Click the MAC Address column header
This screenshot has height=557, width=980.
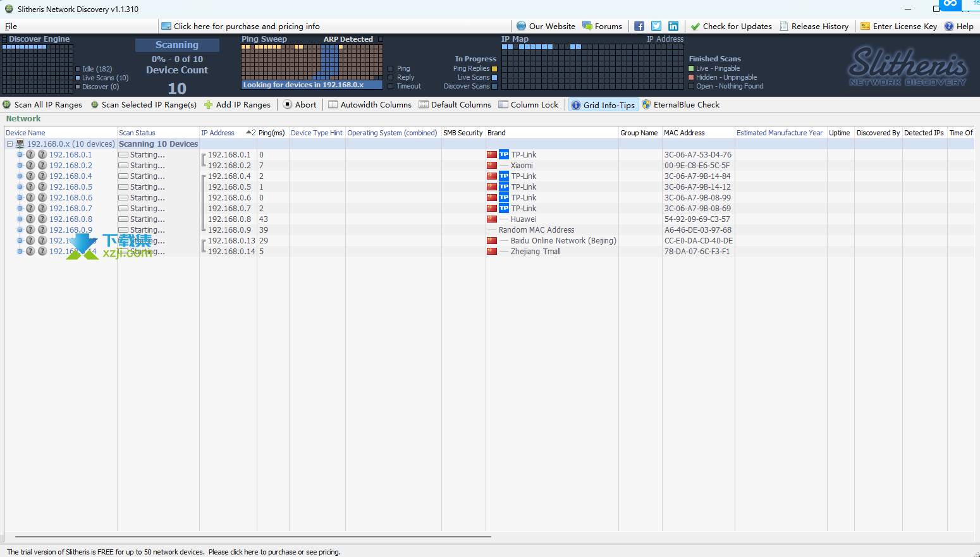698,133
